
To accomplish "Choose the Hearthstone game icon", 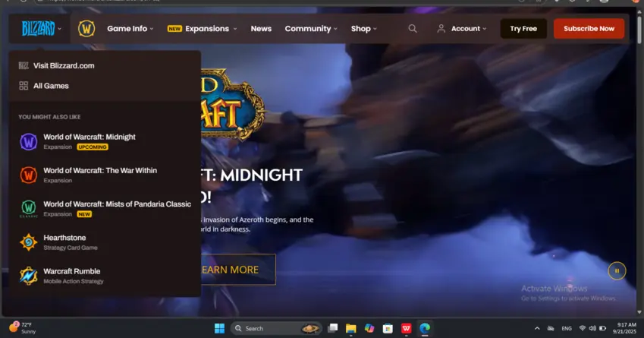I will 28,242.
